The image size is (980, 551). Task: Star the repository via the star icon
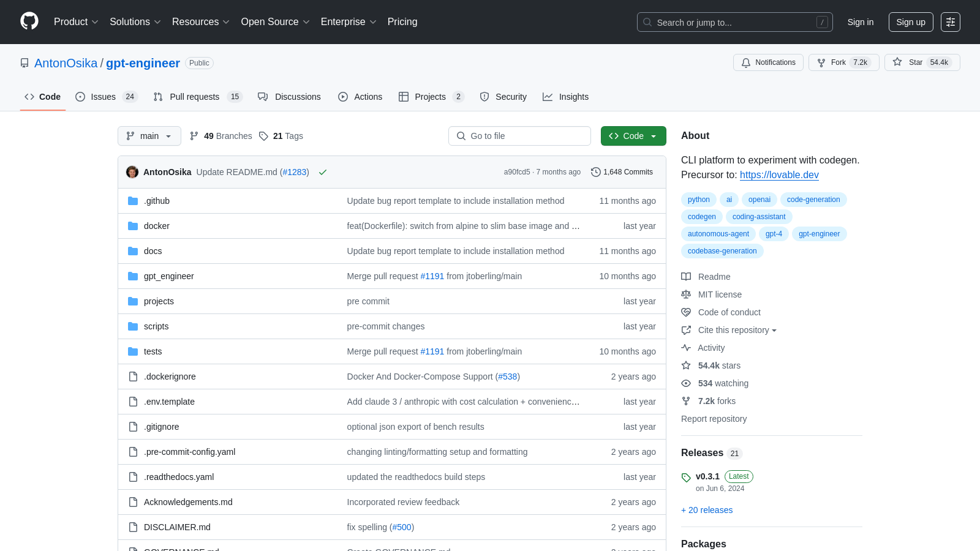point(897,62)
